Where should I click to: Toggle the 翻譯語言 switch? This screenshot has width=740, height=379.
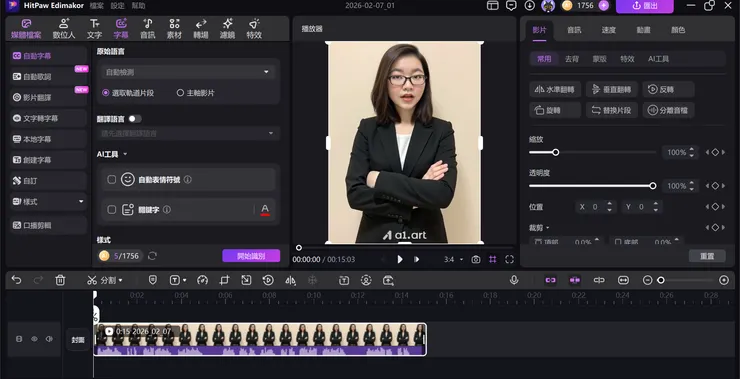coord(135,118)
